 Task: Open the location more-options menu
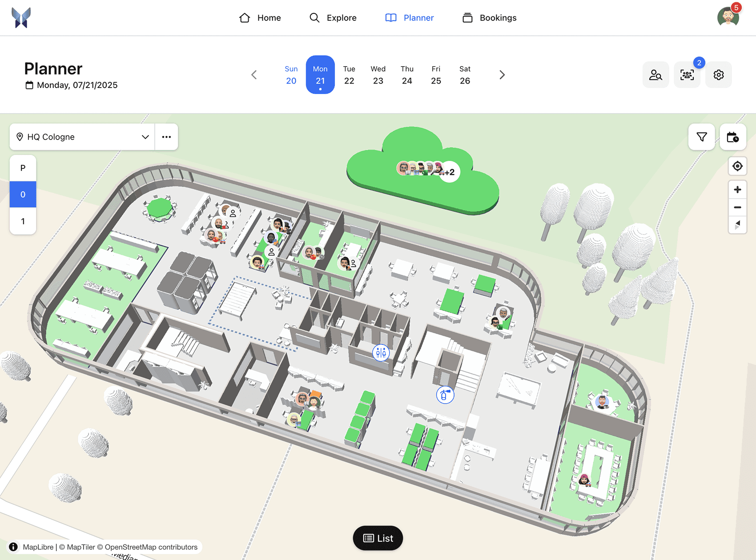[x=166, y=137]
